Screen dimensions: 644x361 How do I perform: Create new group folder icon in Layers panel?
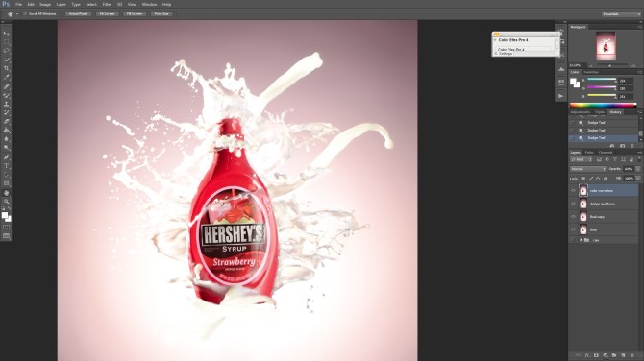[x=614, y=355]
